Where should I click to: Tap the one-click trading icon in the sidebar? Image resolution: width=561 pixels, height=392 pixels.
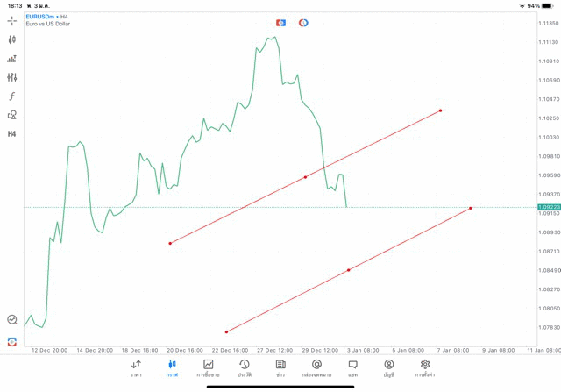pos(12,341)
